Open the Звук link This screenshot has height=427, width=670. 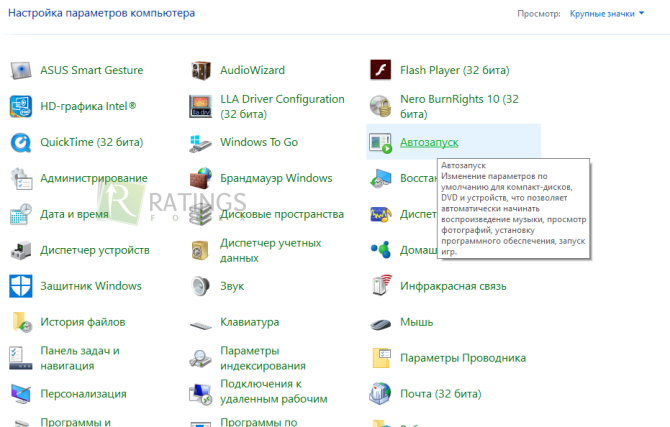point(232,286)
